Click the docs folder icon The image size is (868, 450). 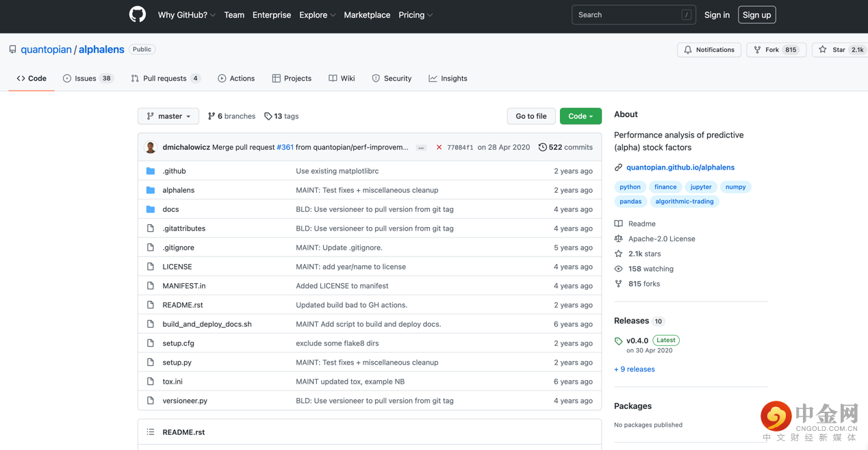pyautogui.click(x=151, y=209)
